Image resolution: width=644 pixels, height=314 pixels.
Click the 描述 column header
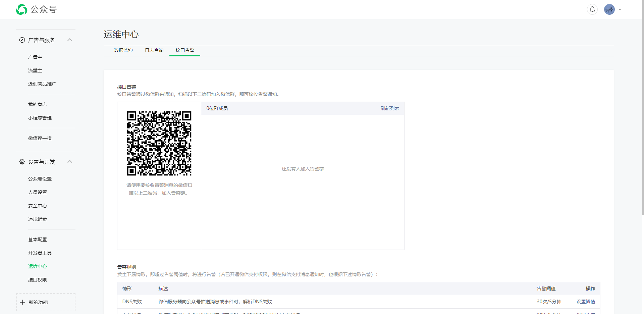(163, 289)
